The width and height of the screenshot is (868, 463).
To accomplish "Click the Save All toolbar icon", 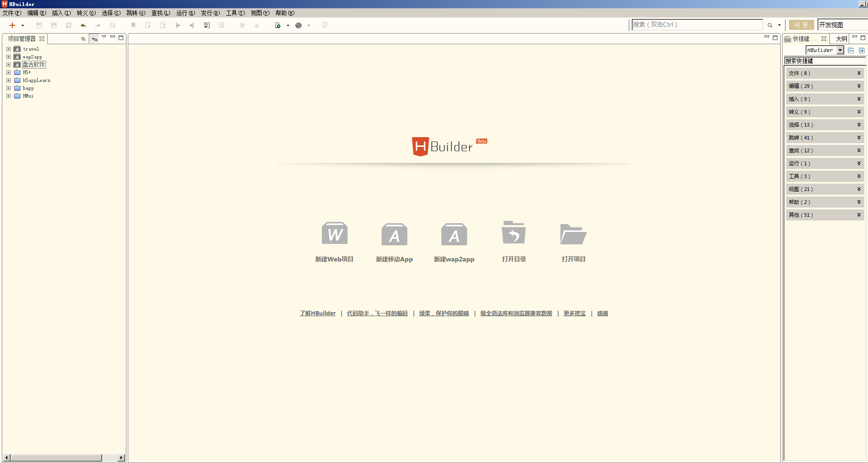I will [x=69, y=25].
